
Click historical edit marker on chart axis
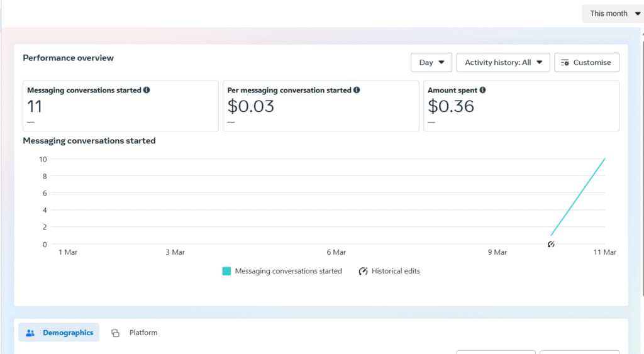(x=551, y=244)
